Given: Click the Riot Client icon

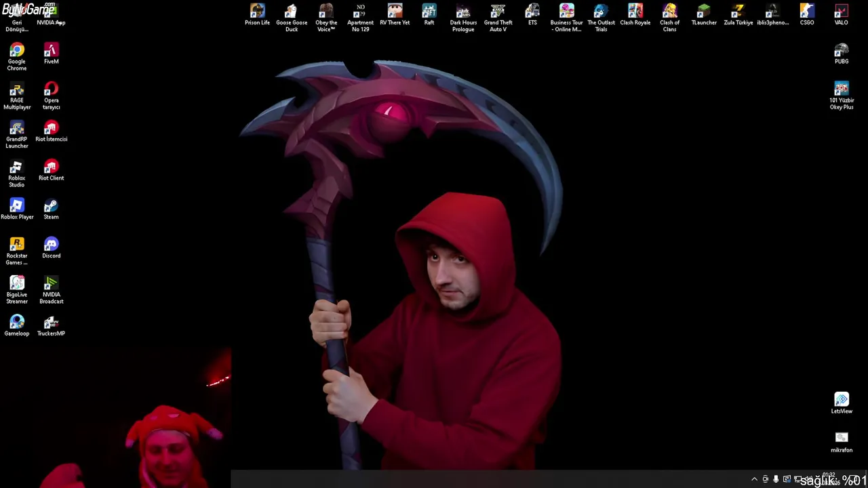Looking at the screenshot, I should [51, 170].
